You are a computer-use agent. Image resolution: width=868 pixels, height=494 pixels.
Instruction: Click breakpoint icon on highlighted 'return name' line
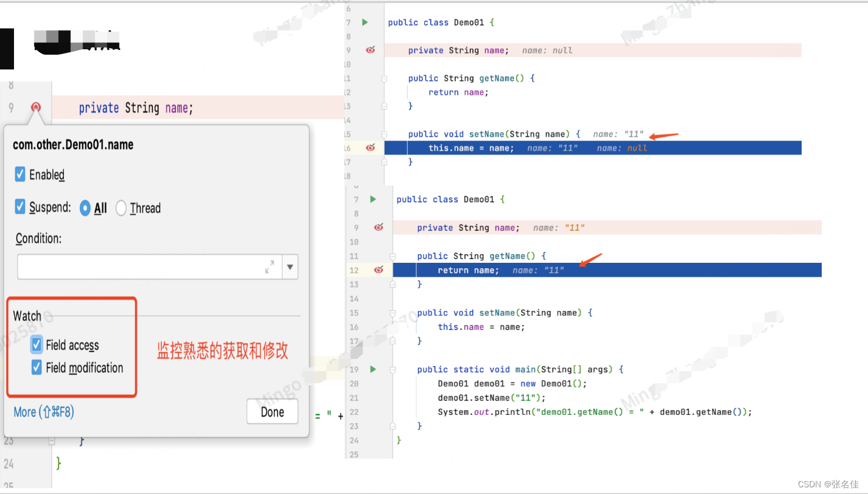click(x=379, y=270)
